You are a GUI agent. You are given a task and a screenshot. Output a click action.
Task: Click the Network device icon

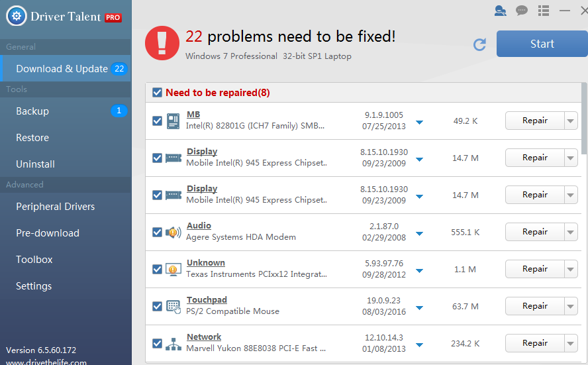[x=173, y=344]
